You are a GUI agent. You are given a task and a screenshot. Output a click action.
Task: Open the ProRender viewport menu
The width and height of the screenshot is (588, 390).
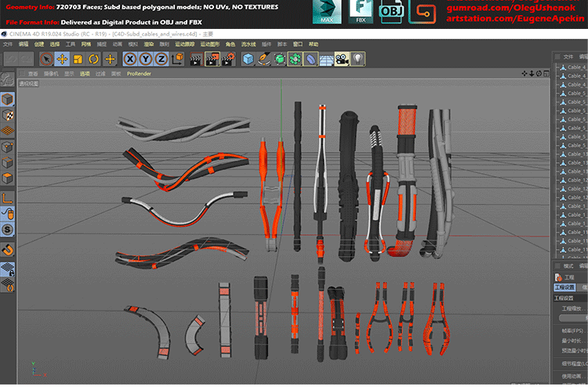139,73
